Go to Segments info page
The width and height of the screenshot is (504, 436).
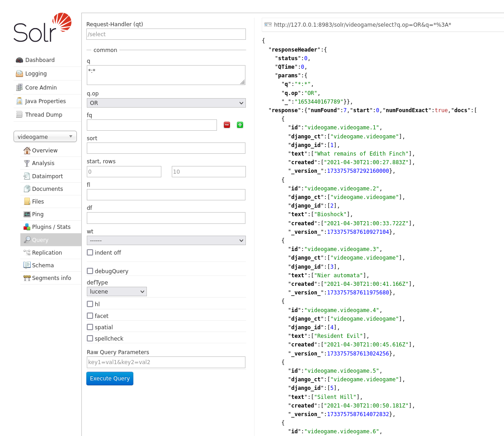coord(51,278)
